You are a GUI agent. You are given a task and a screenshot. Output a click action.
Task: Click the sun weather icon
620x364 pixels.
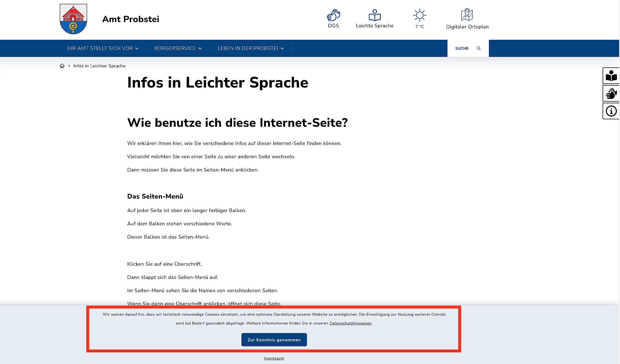pyautogui.click(x=420, y=15)
